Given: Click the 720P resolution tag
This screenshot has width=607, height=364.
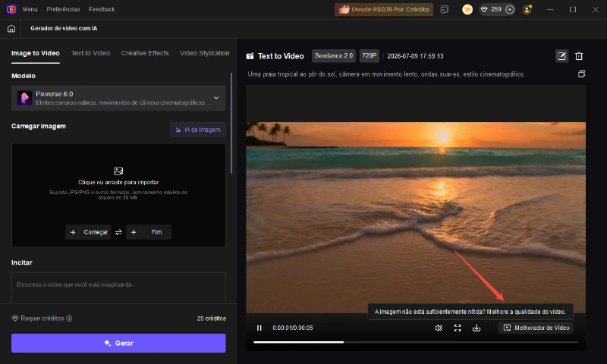Looking at the screenshot, I should [370, 55].
